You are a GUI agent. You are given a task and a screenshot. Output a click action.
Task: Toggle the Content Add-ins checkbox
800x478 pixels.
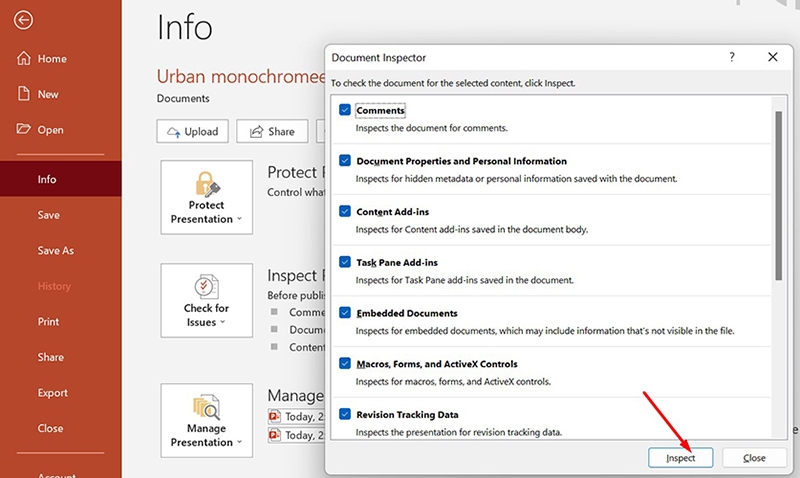(345, 211)
